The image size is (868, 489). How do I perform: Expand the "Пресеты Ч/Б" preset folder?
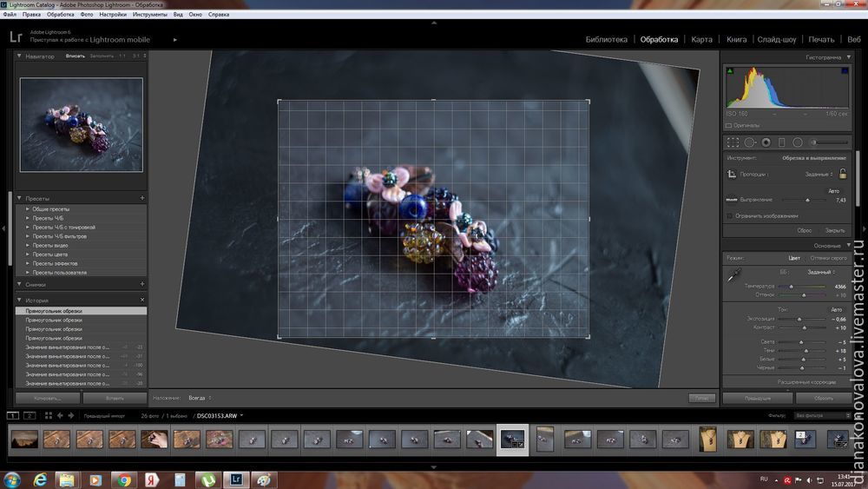(28, 218)
